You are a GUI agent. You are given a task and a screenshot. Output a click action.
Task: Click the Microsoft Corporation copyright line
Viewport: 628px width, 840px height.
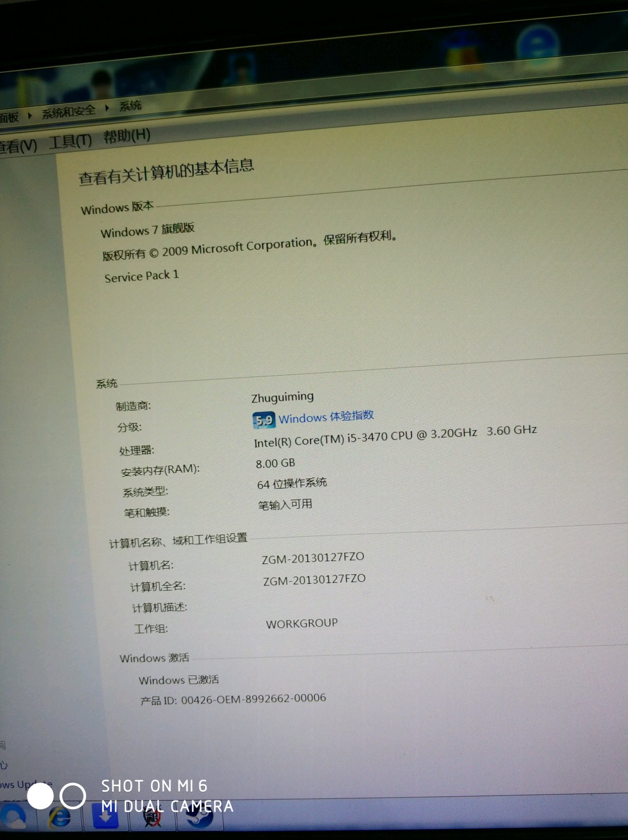(x=250, y=246)
